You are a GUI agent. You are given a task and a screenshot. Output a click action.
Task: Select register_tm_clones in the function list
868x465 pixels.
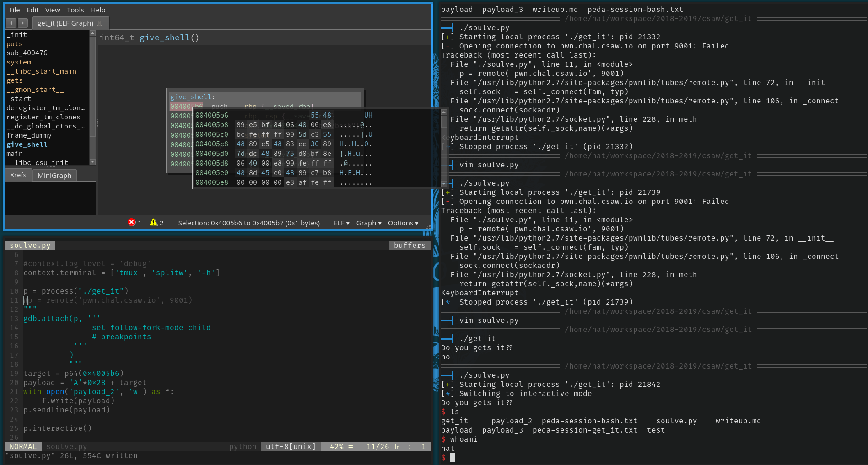43,117
